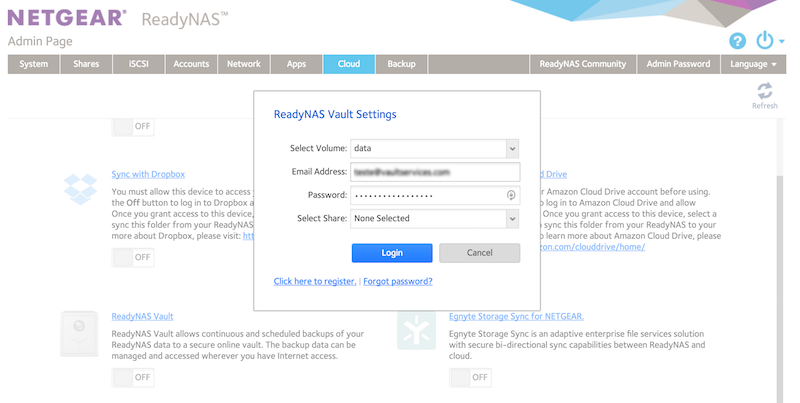800x403 pixels.
Task: Open the System tab
Action: pos(34,64)
